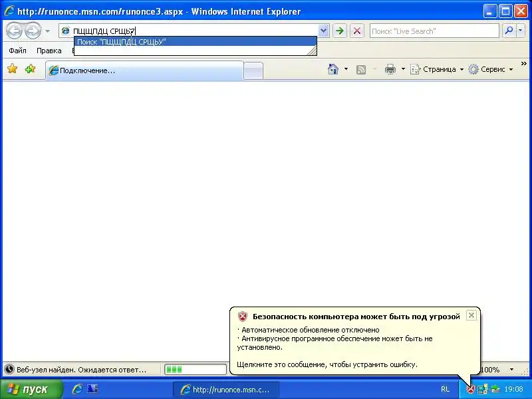Click the red shield icon in balloon

243,317
